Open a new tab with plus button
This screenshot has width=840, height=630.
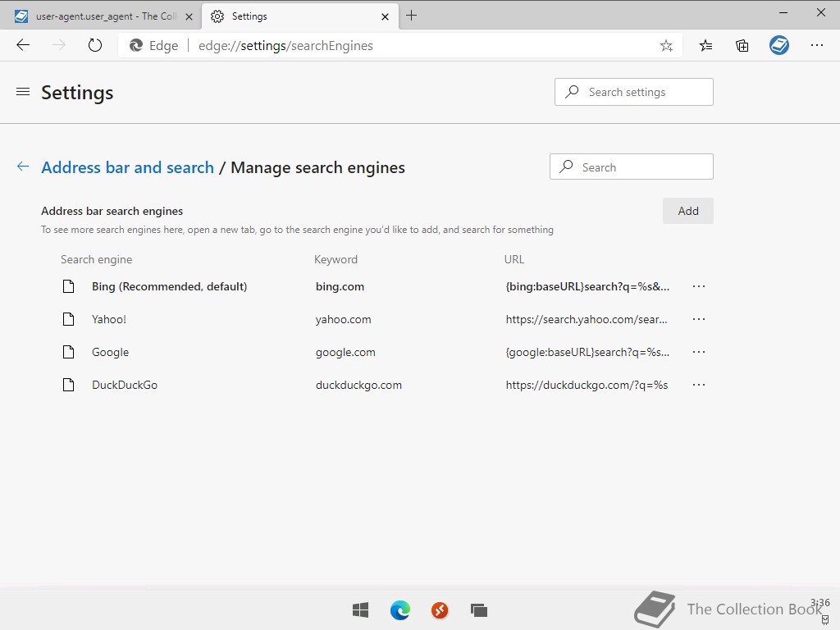click(x=411, y=16)
